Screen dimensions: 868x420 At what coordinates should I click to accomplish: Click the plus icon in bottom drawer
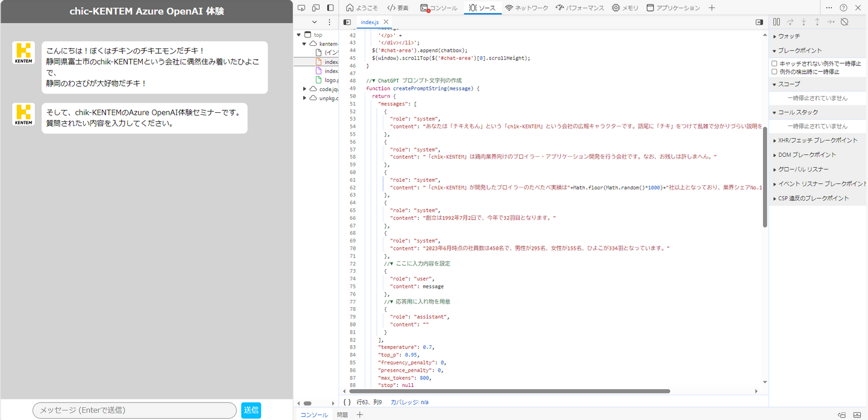point(360,415)
